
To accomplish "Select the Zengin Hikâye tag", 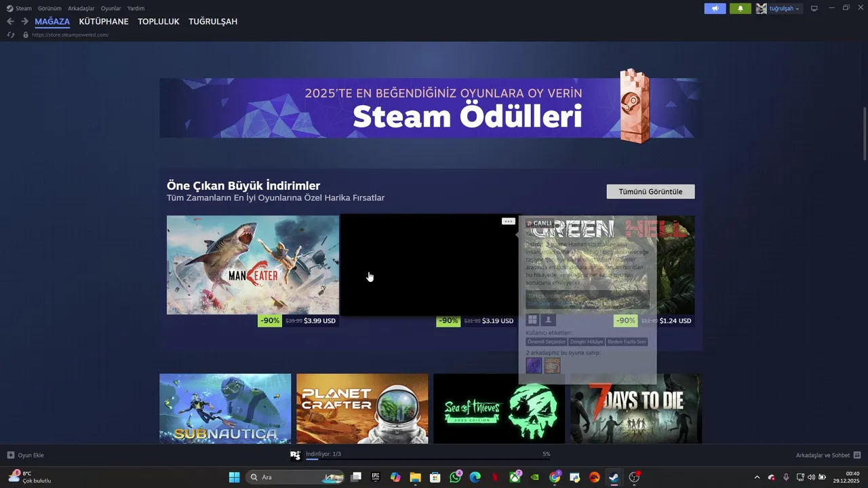I will pos(586,342).
